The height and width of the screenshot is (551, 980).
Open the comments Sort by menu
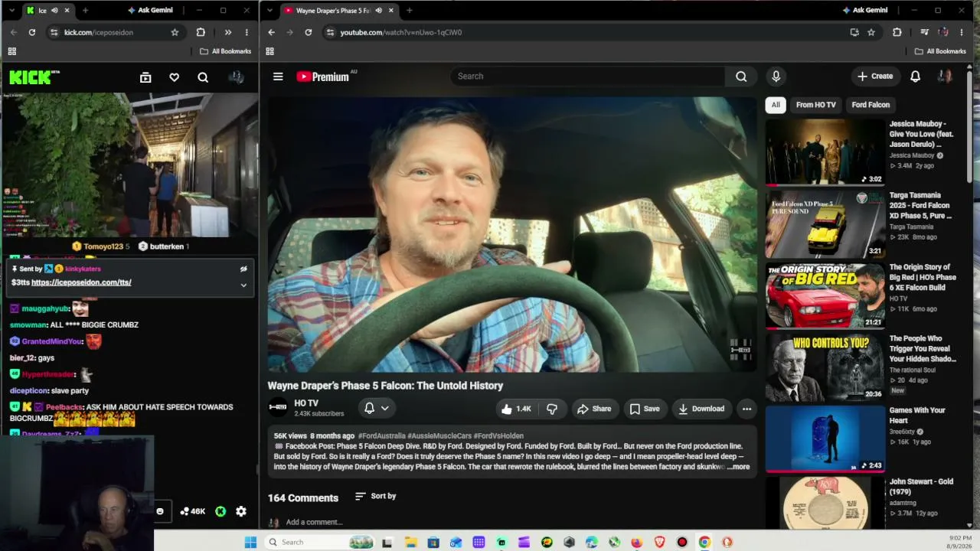tap(375, 496)
